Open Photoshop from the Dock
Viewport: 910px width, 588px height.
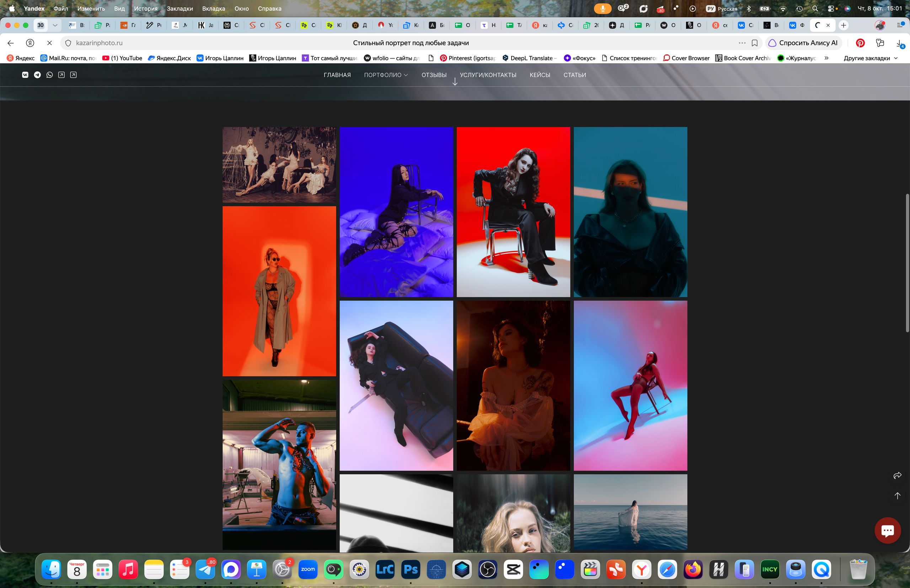click(411, 569)
